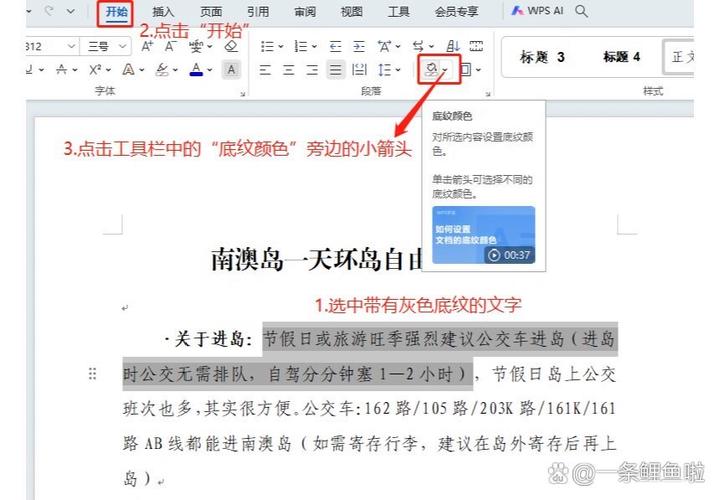Click the sort A-Z icon
The image size is (719, 500).
tap(453, 46)
